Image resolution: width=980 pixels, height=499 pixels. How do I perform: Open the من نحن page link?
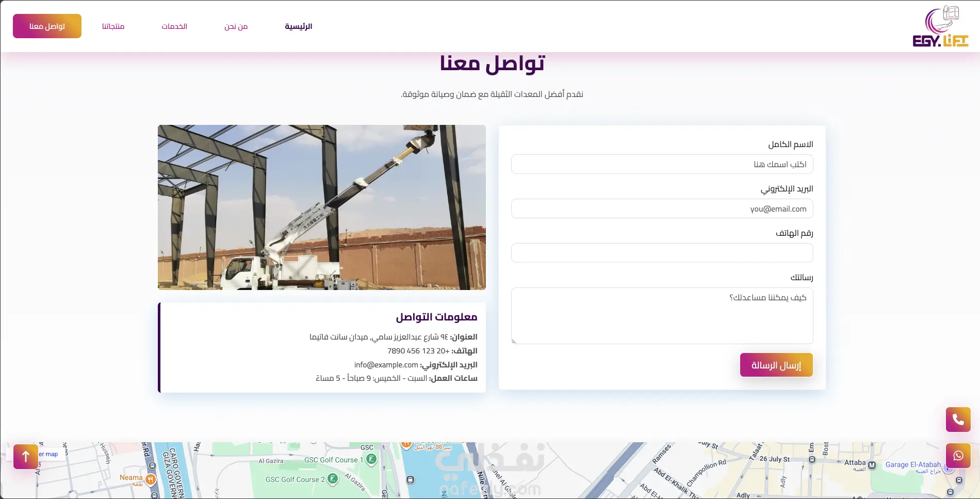coord(236,26)
